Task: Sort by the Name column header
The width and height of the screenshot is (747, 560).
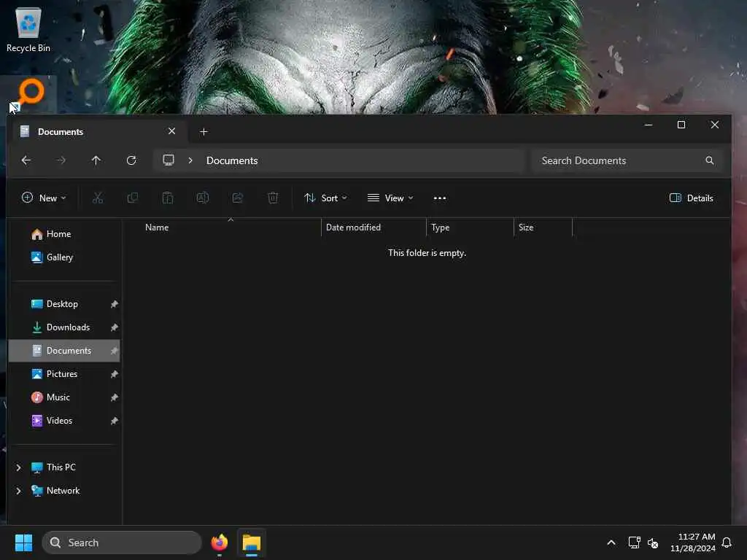Action: click(x=157, y=227)
